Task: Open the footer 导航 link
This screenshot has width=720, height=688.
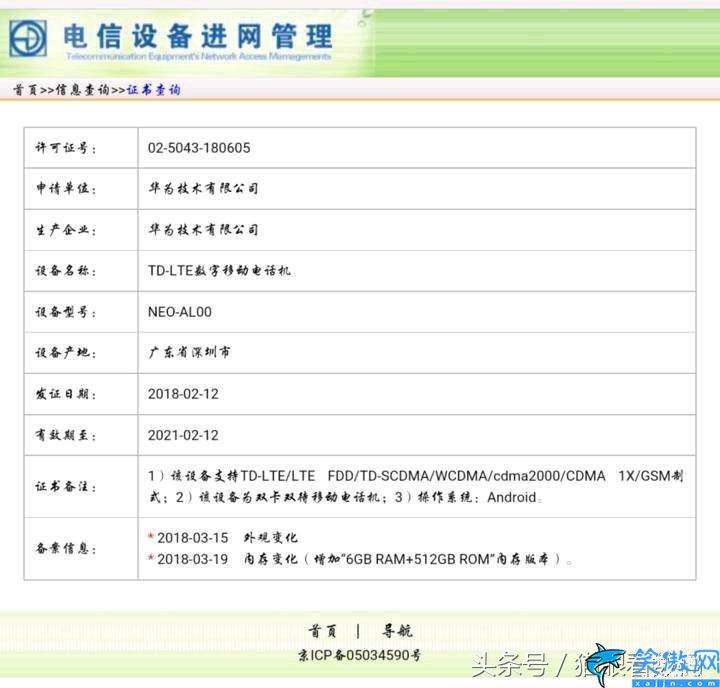Action: pyautogui.click(x=397, y=631)
